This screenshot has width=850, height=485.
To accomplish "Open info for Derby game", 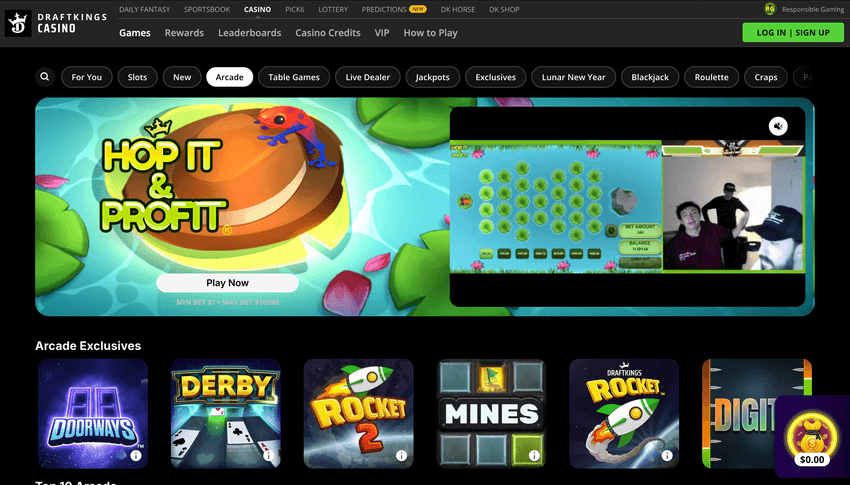I will tap(268, 456).
